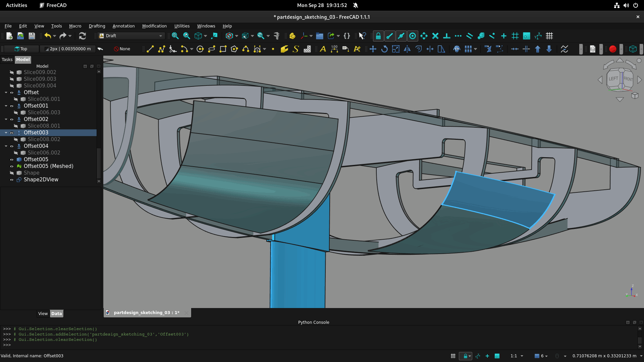This screenshot has width=644, height=362.
Task: Collapse the Offset001 tree node
Action: pyautogui.click(x=6, y=106)
